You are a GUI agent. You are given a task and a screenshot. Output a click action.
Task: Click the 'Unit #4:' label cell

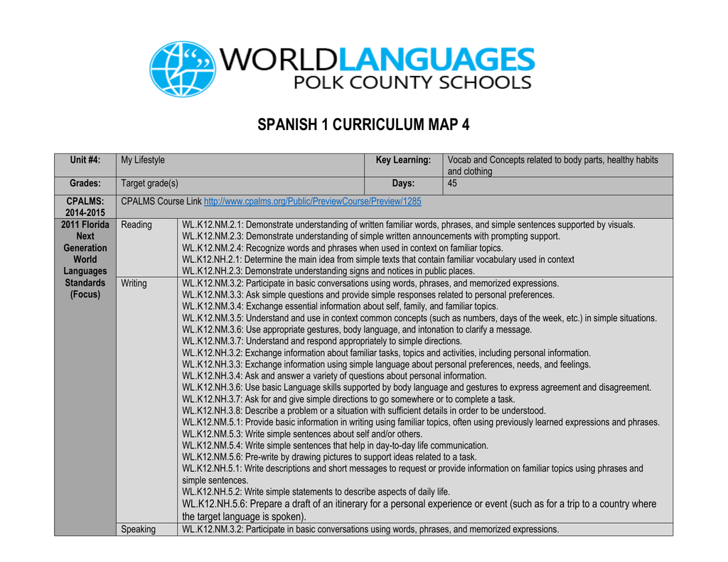pos(85,161)
